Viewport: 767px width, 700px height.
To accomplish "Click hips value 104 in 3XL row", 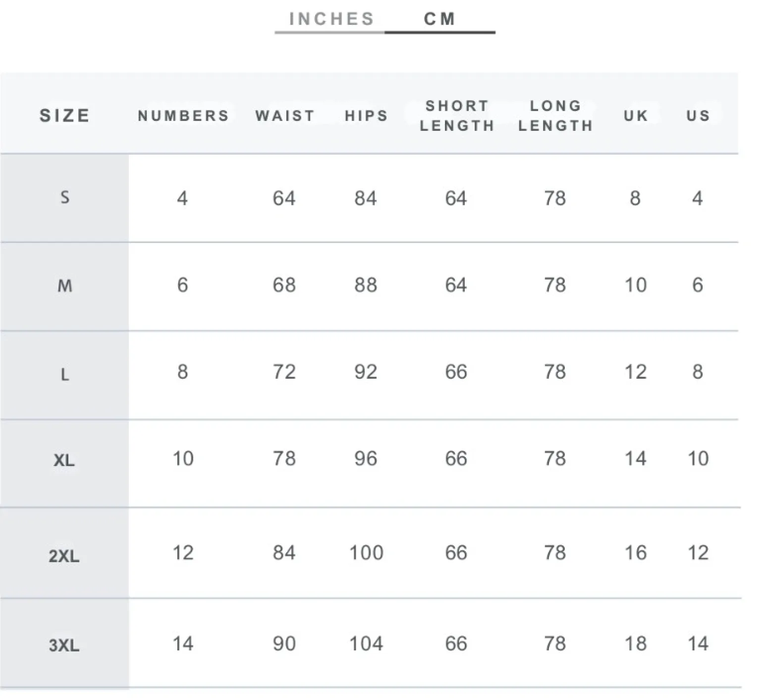I will pyautogui.click(x=366, y=643).
